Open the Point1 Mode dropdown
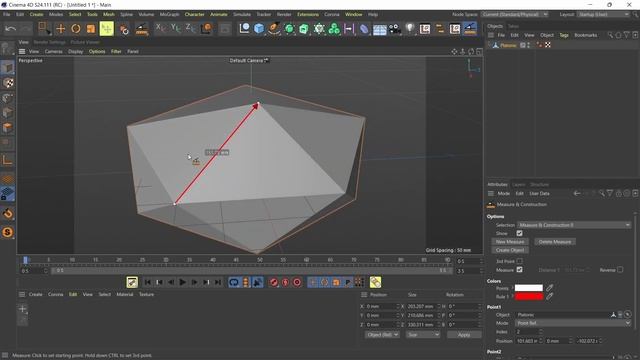Viewport: 640px width, 360px height. [x=573, y=323]
